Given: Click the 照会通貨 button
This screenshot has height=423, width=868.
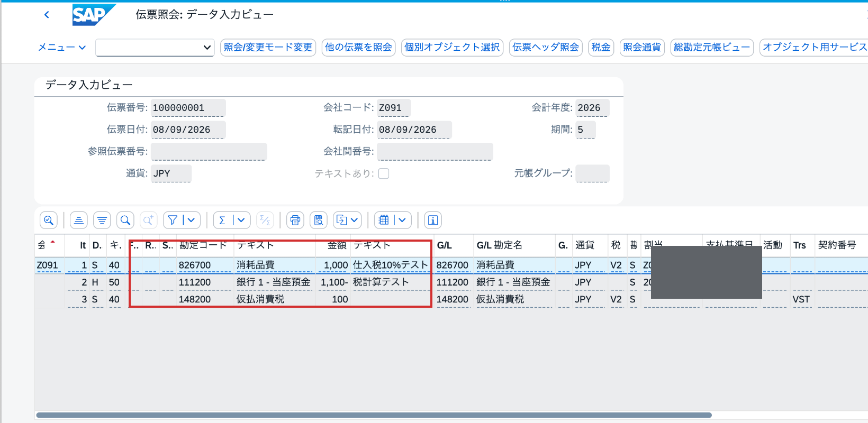Looking at the screenshot, I should 642,48.
